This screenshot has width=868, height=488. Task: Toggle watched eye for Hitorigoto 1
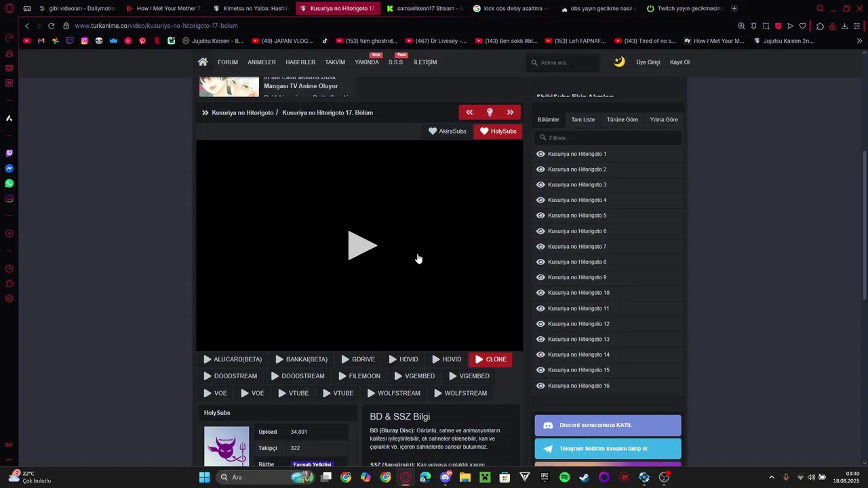point(540,154)
